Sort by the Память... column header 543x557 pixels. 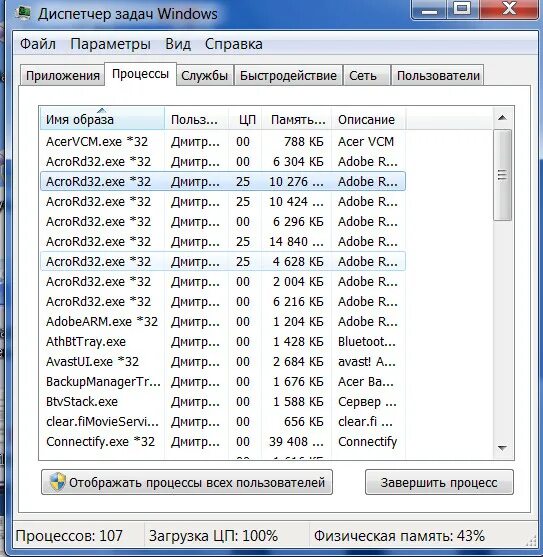pos(297,119)
